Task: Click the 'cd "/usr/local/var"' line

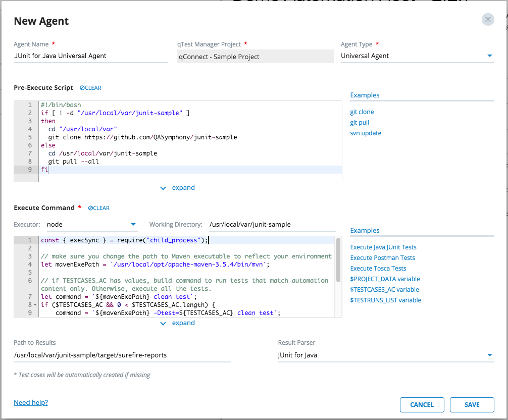Action: (83, 129)
